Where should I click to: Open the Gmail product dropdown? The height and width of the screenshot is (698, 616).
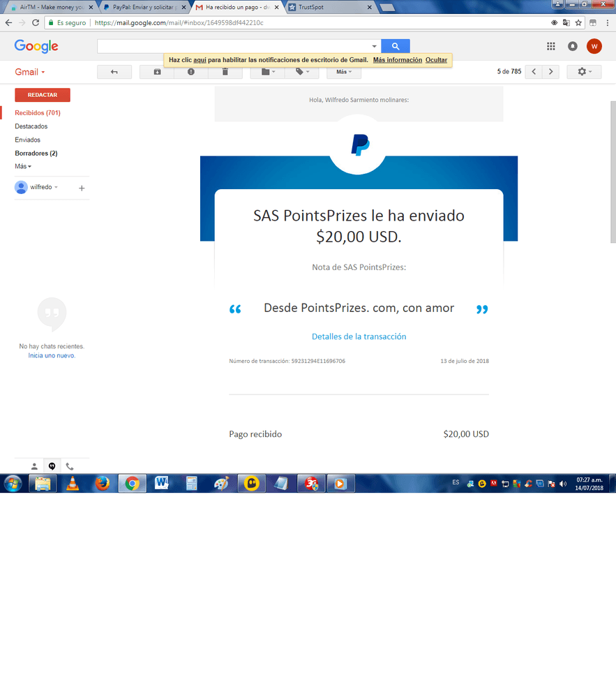click(30, 72)
